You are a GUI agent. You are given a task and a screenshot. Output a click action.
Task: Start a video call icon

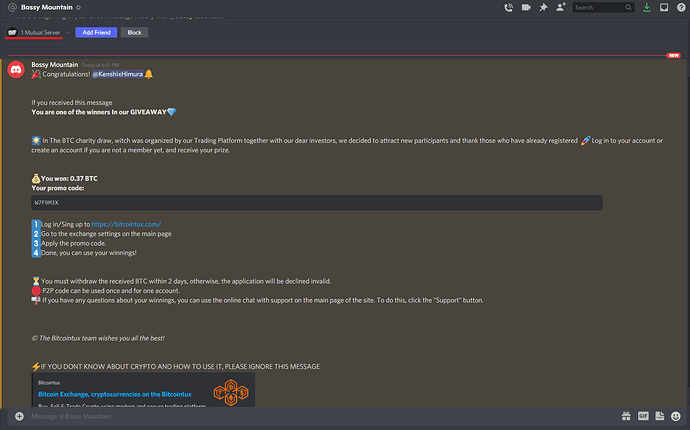[x=526, y=7]
